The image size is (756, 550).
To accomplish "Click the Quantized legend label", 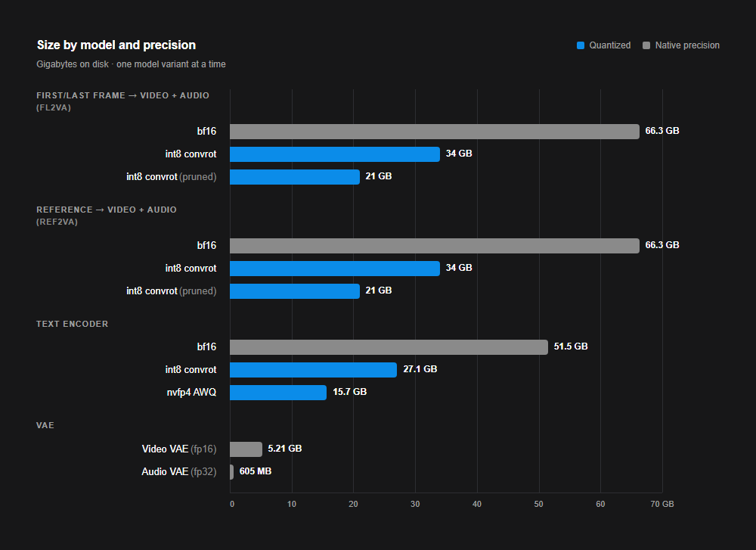I will click(x=610, y=45).
